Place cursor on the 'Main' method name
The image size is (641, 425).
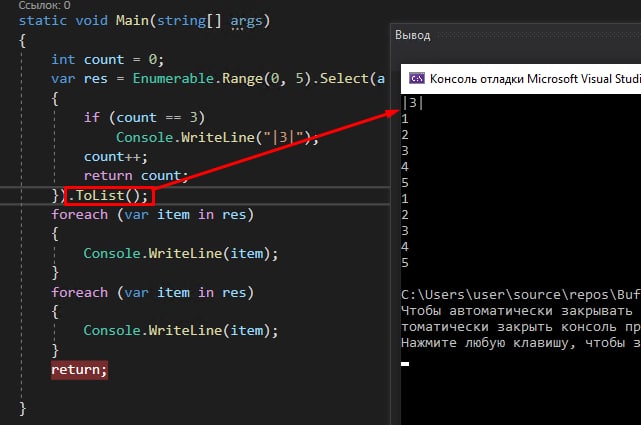[132, 20]
